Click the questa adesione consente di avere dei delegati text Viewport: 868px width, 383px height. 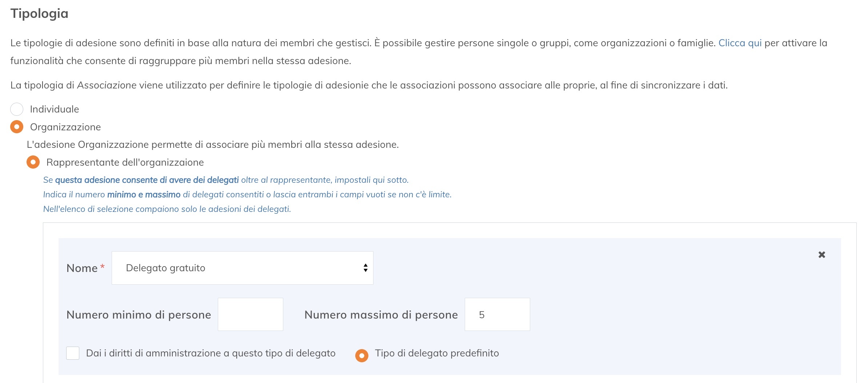tap(147, 179)
